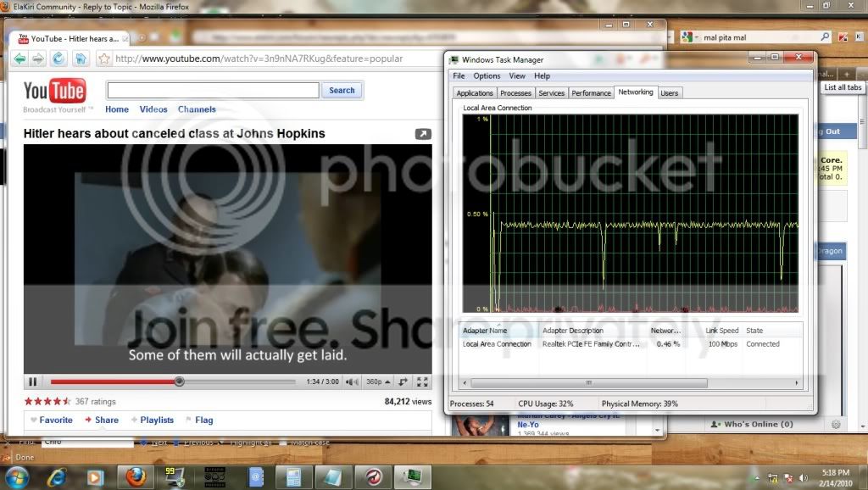Open Task Manager File menu

coord(459,75)
